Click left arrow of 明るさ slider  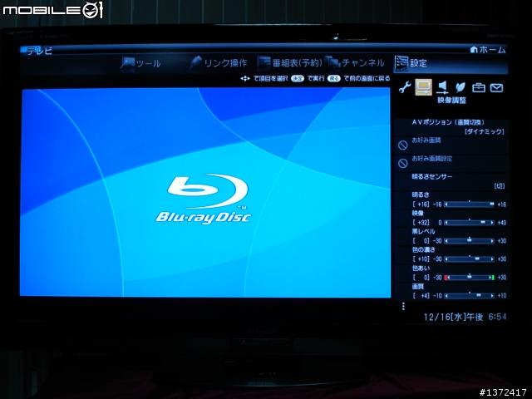click(x=446, y=204)
